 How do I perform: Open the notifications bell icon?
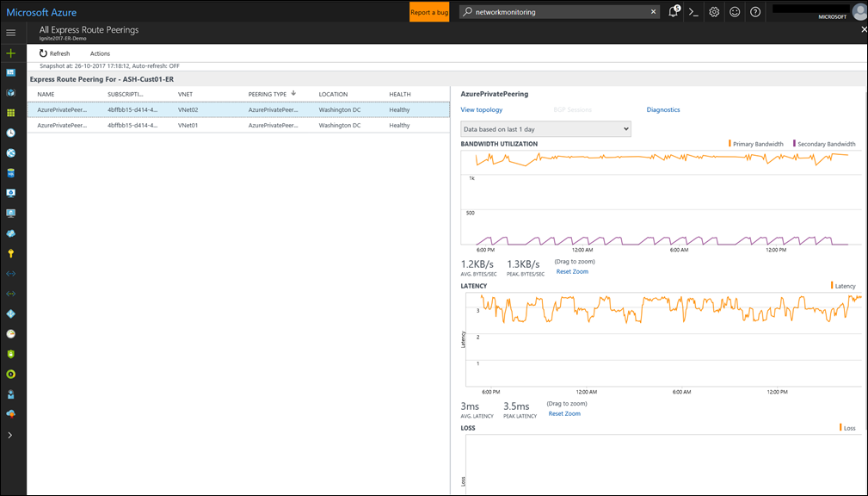pyautogui.click(x=674, y=12)
